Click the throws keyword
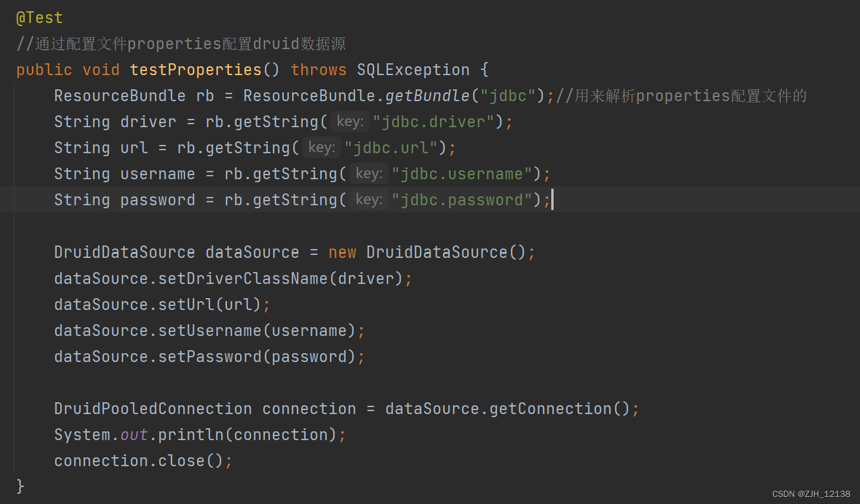Image resolution: width=860 pixels, height=504 pixels. tap(318, 70)
